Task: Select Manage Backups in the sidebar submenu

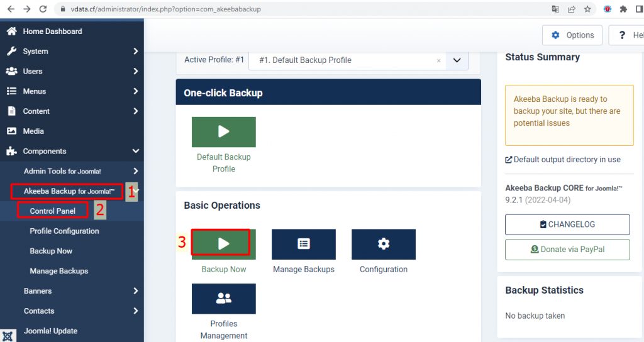Action: point(58,271)
